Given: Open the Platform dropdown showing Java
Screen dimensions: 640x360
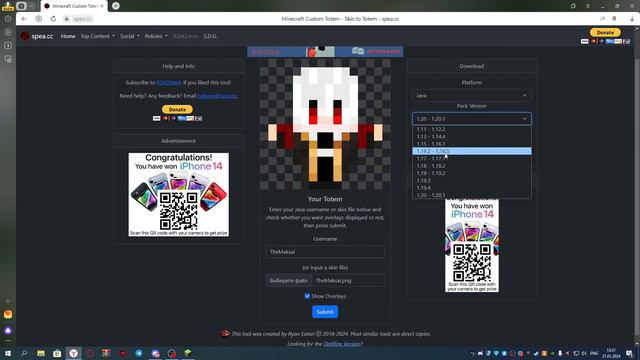Looking at the screenshot, I should coord(472,96).
